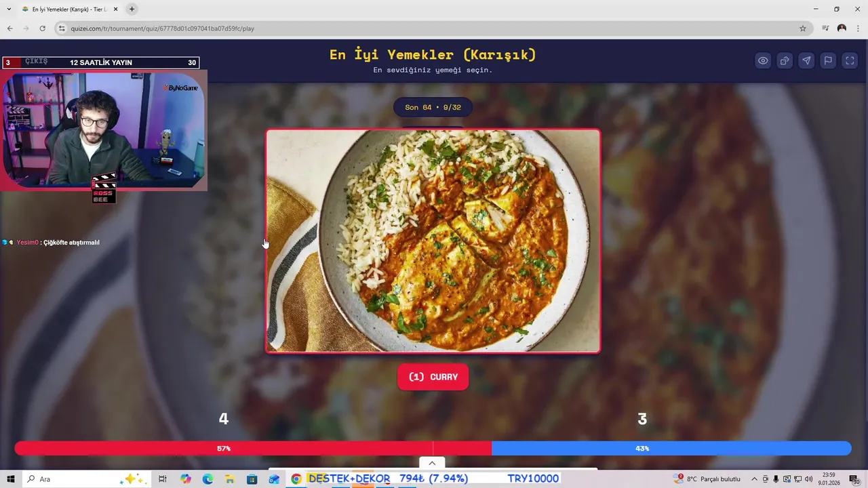Open the Chrome three-dot menu
Image resolution: width=868 pixels, height=488 pixels.
858,28
